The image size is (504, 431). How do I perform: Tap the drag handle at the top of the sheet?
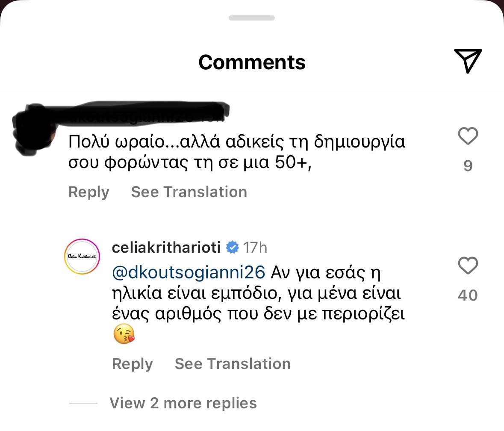point(252,18)
